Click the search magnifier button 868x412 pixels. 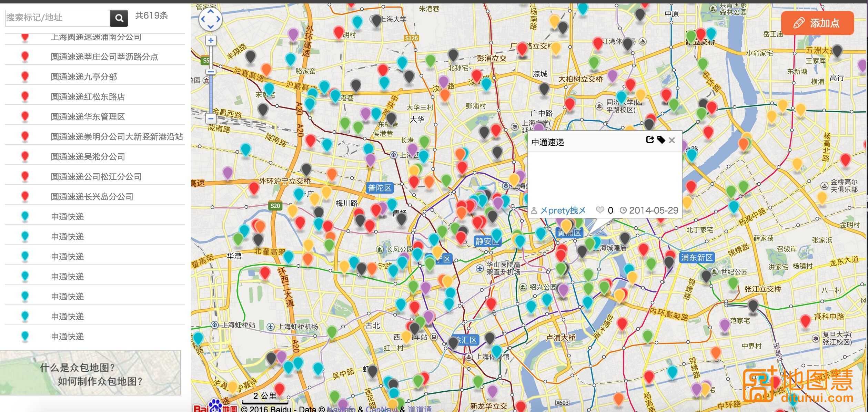coord(119,18)
